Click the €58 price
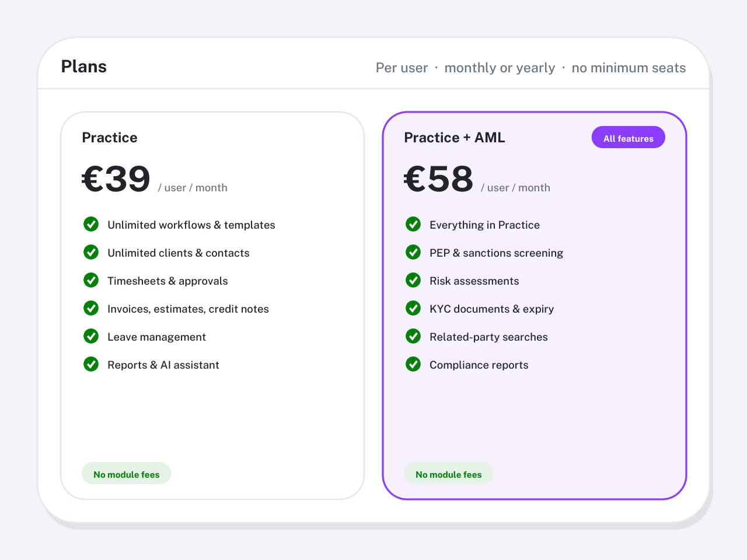This screenshot has width=747, height=560. [439, 178]
